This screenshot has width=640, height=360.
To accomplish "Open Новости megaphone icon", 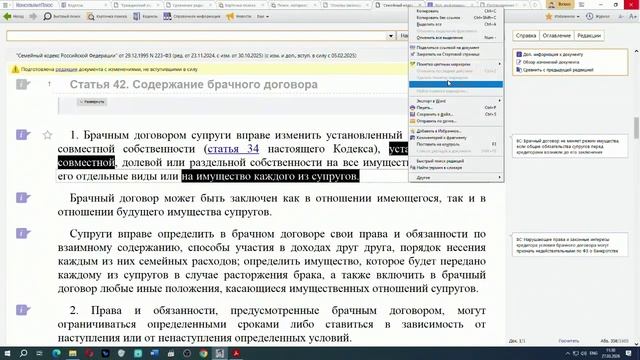I will (x=230, y=16).
